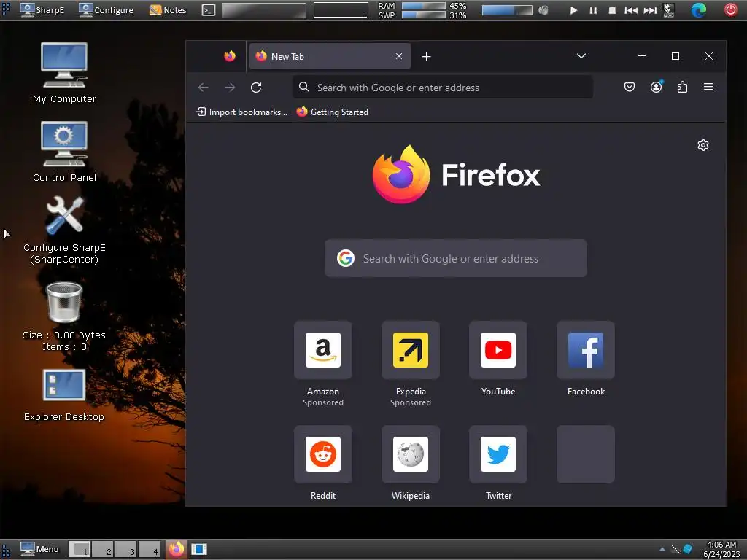This screenshot has width=747, height=560.
Task: Click the blue tray icon near clock
Action: [x=687, y=550]
